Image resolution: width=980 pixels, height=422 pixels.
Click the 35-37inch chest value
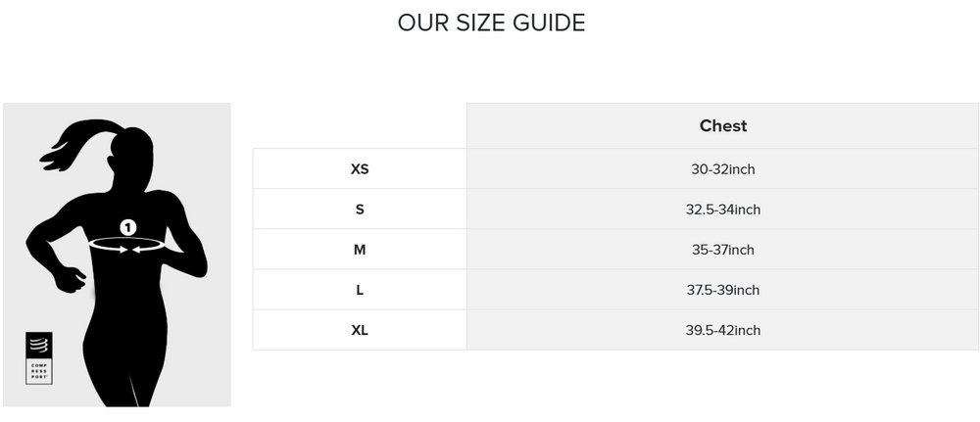tap(722, 250)
